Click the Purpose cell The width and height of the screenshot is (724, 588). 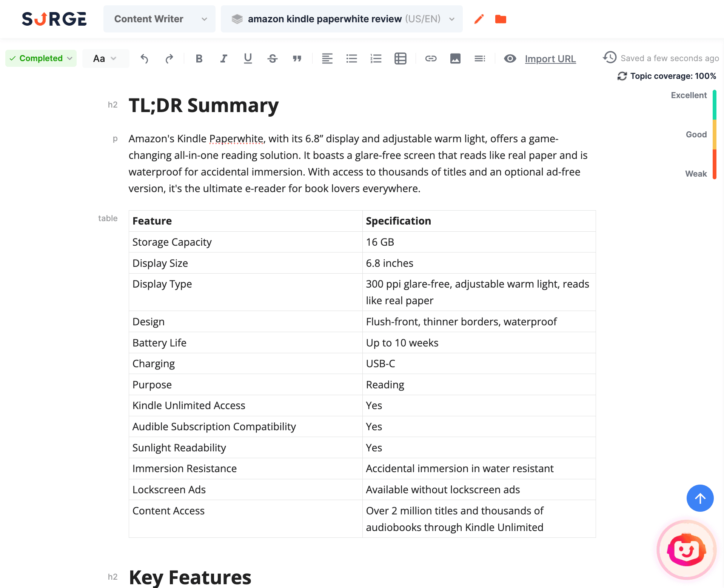pos(245,385)
